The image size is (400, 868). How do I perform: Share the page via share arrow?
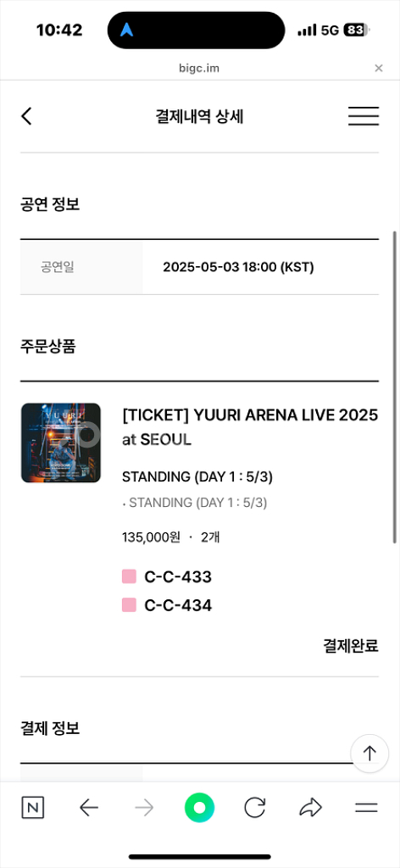coord(310,808)
